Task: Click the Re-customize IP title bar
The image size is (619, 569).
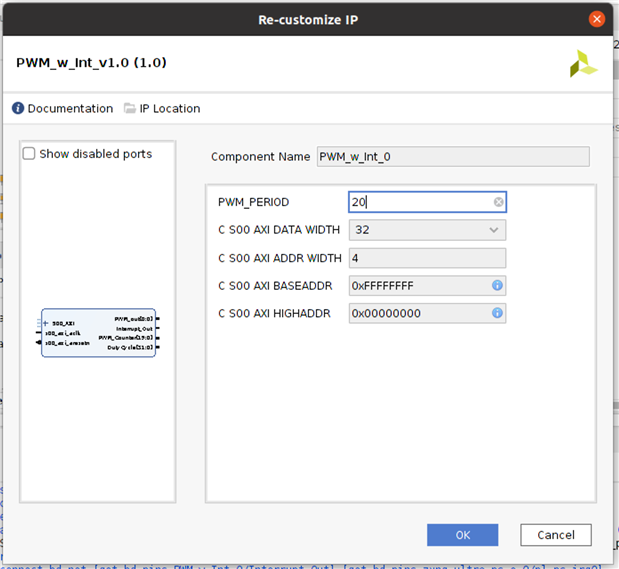Action: pyautogui.click(x=308, y=19)
